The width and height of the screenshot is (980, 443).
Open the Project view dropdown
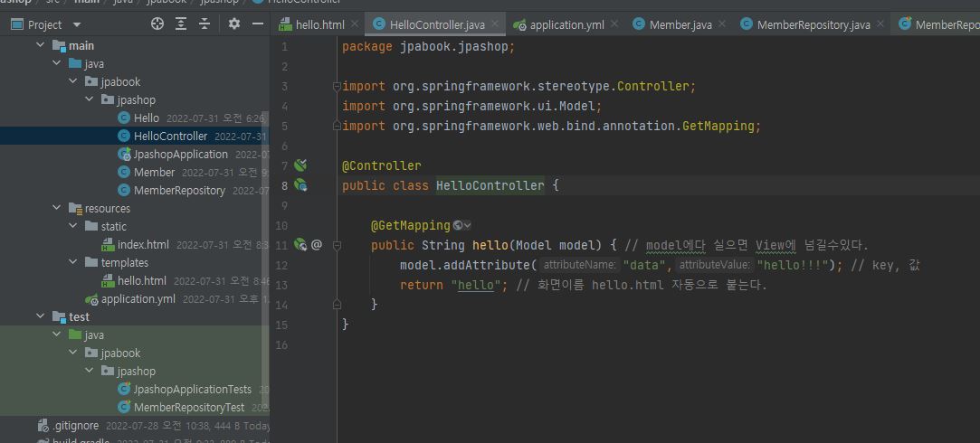tap(76, 25)
